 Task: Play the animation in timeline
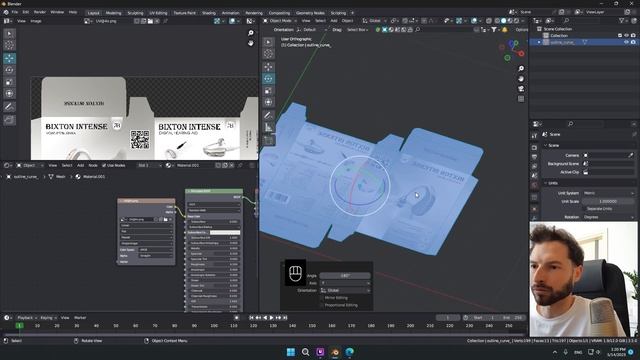tap(271, 318)
